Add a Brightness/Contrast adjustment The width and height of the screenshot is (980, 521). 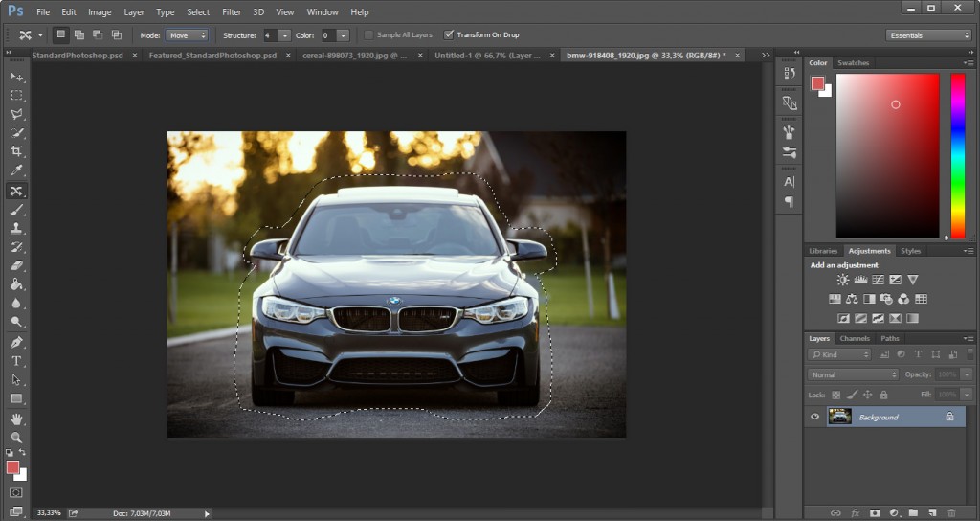(x=843, y=280)
